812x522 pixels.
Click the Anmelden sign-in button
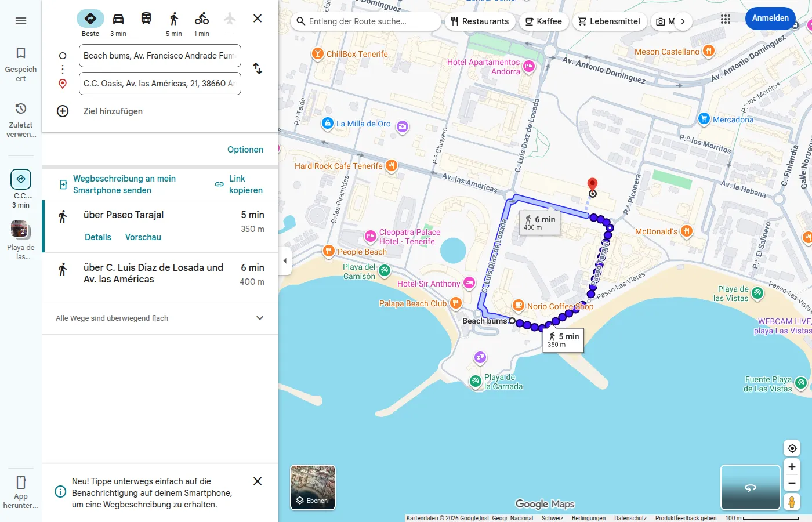click(770, 19)
